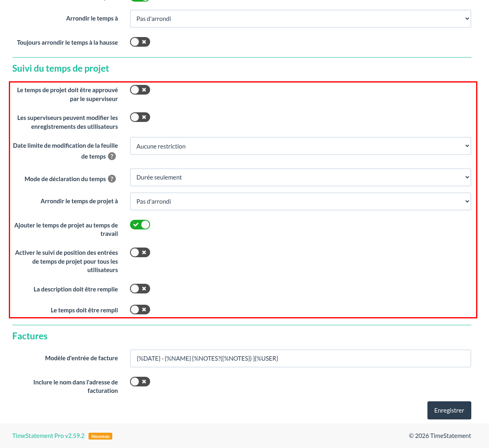Edit the Modèle d'entrée de facture field
Screen dimensions: 489x448
coord(301,359)
